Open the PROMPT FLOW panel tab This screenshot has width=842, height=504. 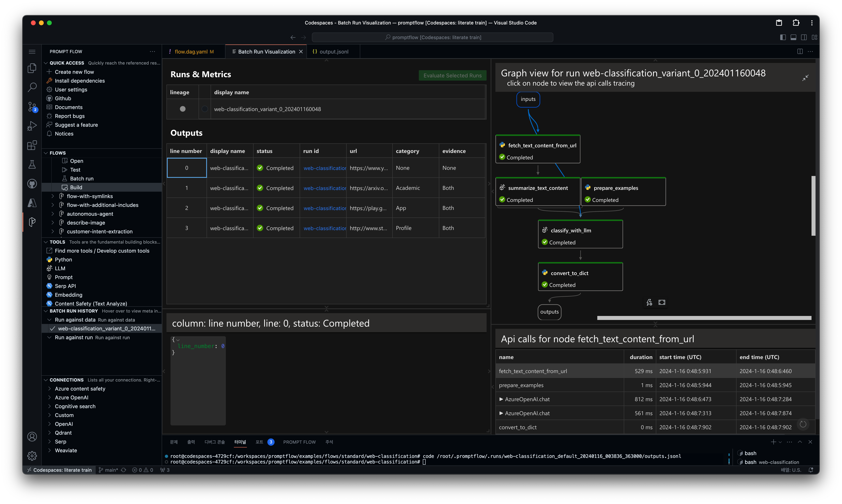299,442
